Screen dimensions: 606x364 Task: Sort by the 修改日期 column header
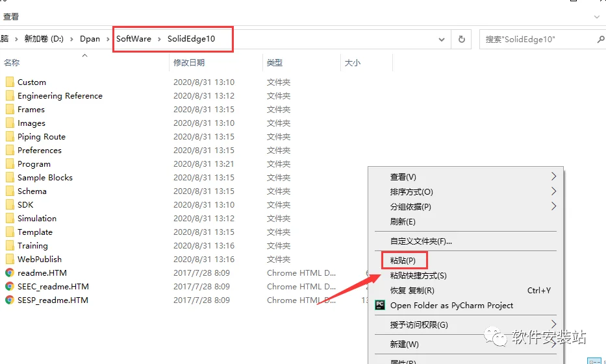tap(188, 62)
